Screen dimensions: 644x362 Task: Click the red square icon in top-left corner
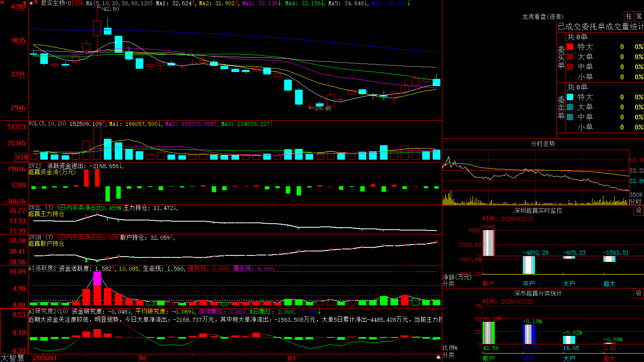tap(2, 2)
